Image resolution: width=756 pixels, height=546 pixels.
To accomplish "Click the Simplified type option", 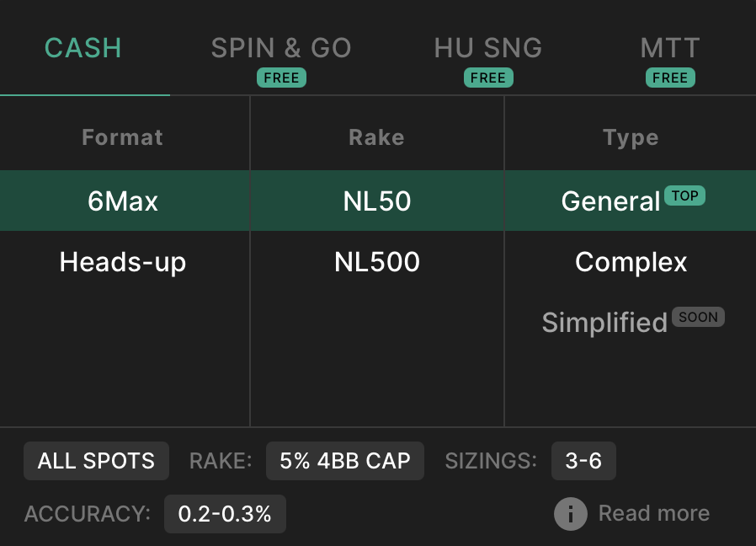I will pyautogui.click(x=604, y=322).
